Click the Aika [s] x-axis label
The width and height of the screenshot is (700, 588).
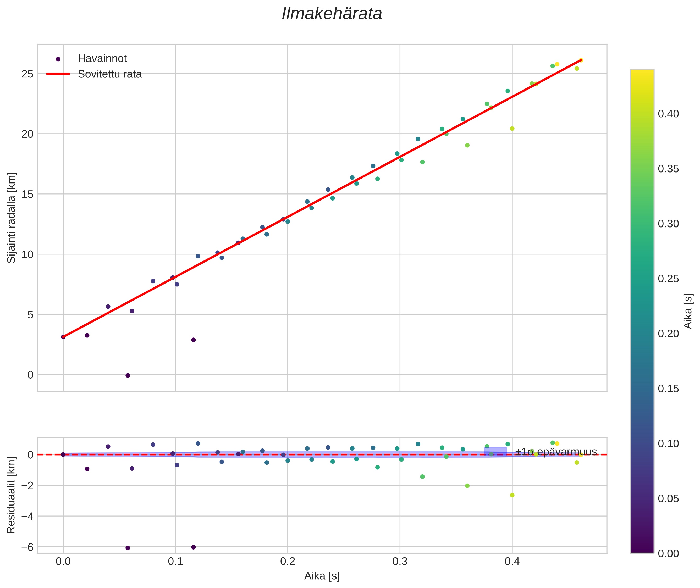[322, 576]
